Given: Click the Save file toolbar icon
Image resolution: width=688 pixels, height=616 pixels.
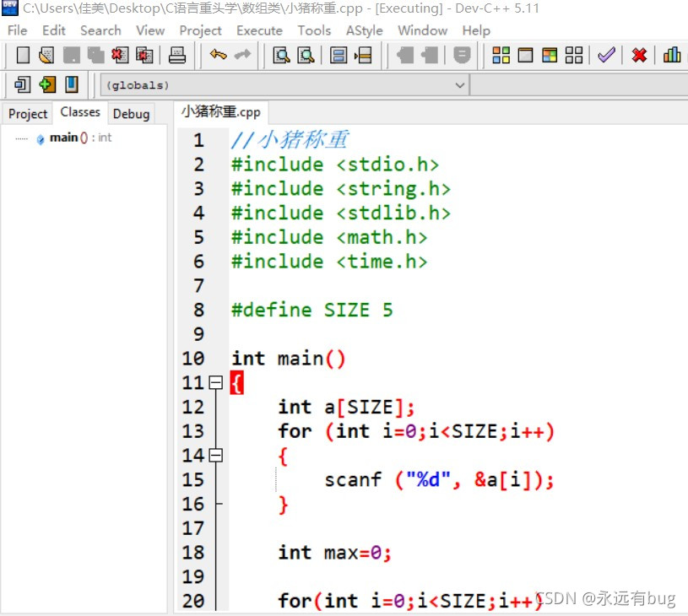Looking at the screenshot, I should [72, 56].
